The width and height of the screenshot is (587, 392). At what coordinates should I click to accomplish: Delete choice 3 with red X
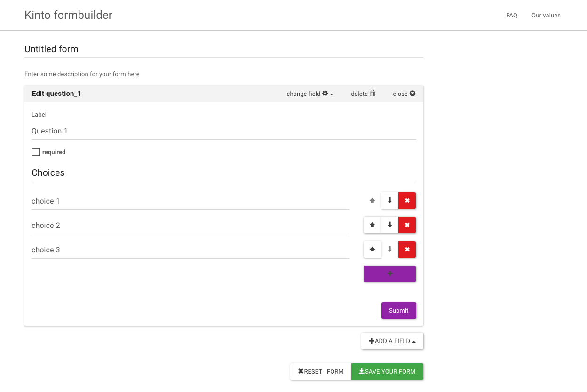pyautogui.click(x=407, y=249)
